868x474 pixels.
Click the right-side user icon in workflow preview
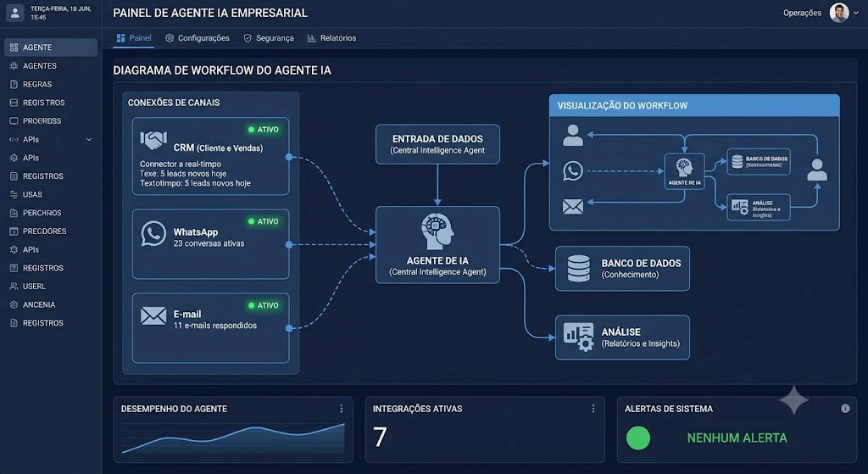(817, 170)
